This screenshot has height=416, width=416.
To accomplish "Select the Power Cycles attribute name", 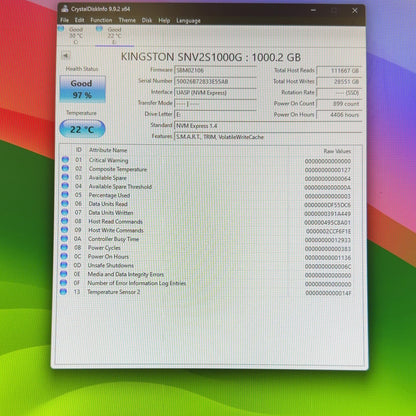I will (x=104, y=248).
